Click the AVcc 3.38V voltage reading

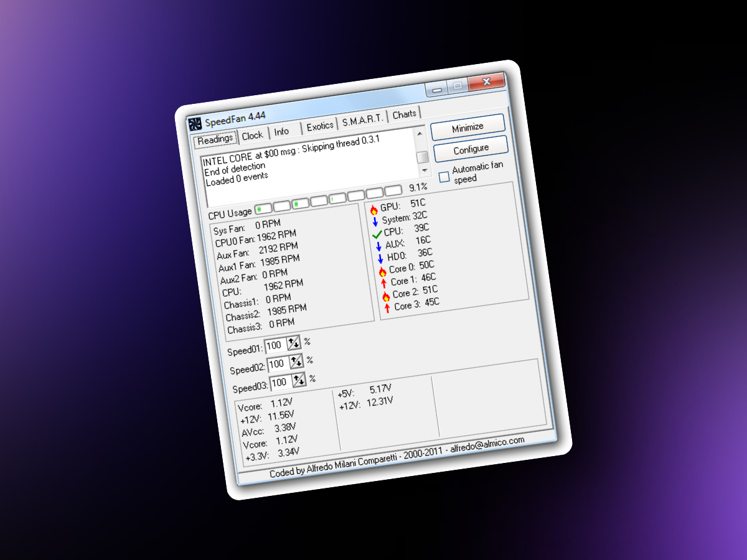point(269,430)
